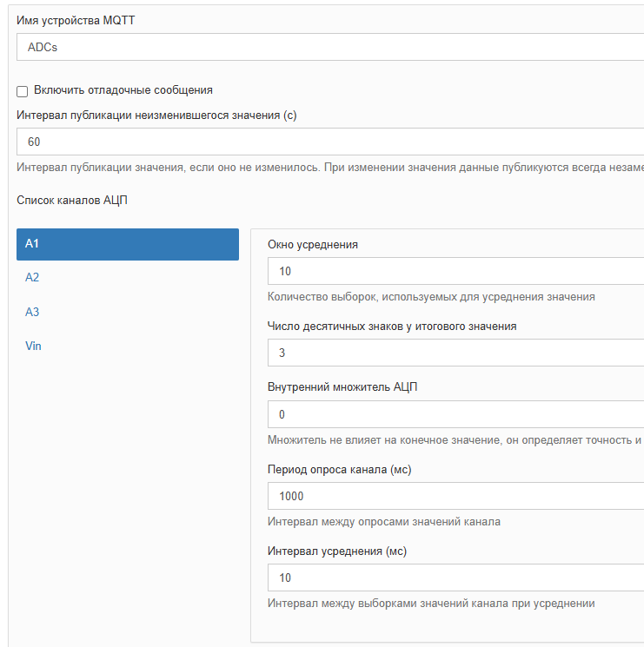Focus the channel poll period field showing 1000
The image size is (644, 647).
[455, 496]
